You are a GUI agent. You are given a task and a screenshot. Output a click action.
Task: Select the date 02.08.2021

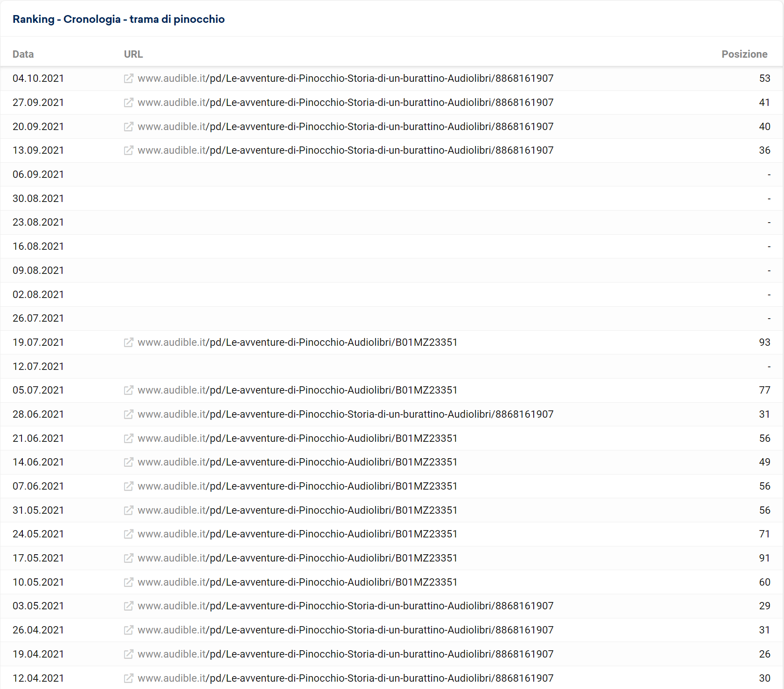click(x=38, y=295)
